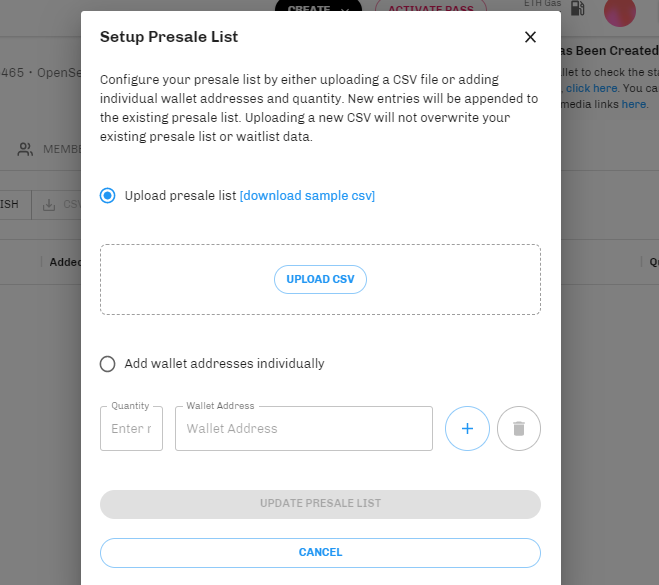Open the user avatar profile circle
This screenshot has width=659, height=585.
[x=619, y=11]
